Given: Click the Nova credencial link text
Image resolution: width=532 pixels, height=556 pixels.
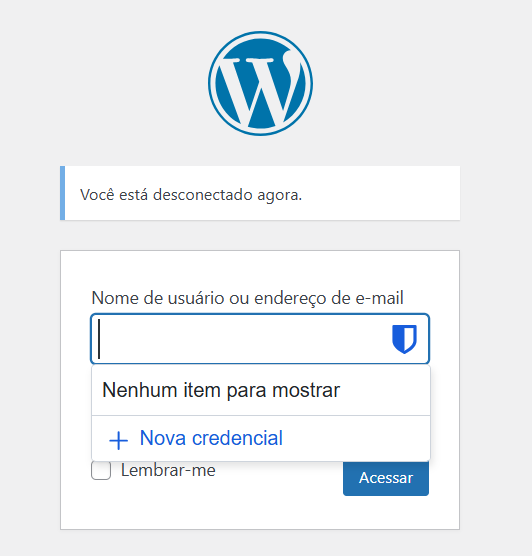Looking at the screenshot, I should pyautogui.click(x=211, y=438).
